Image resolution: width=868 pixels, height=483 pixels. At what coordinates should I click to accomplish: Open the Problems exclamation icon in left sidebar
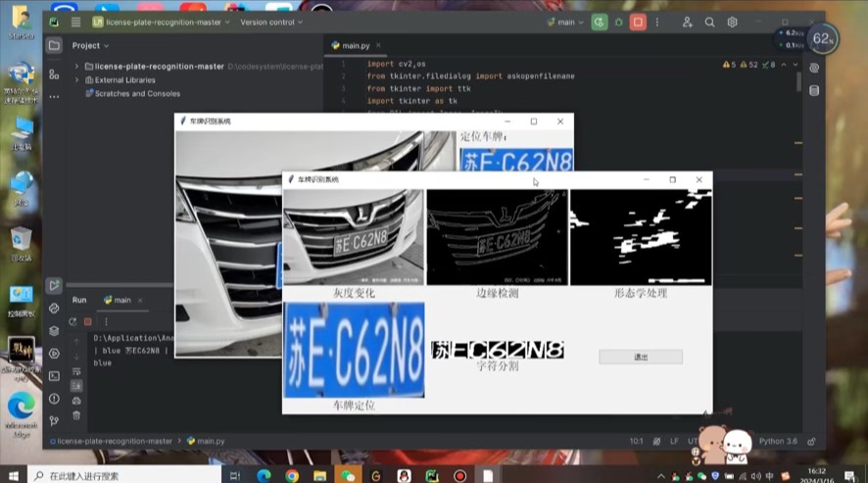click(54, 399)
